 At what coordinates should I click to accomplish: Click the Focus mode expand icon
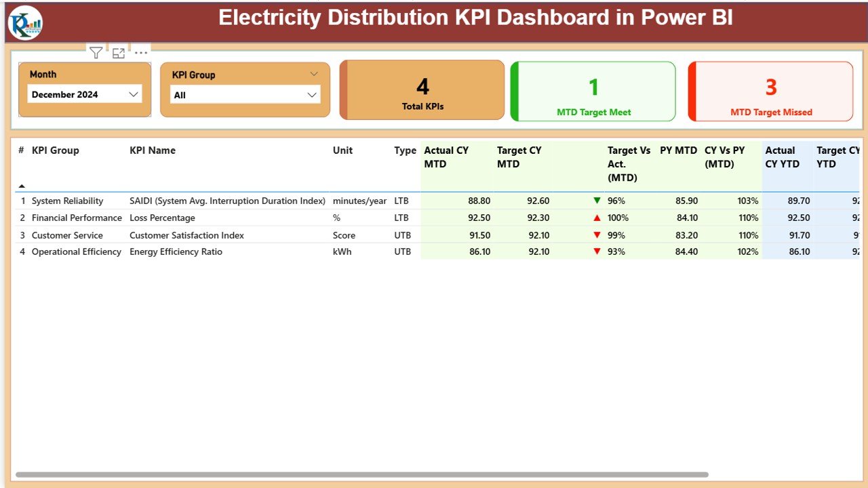coord(119,53)
